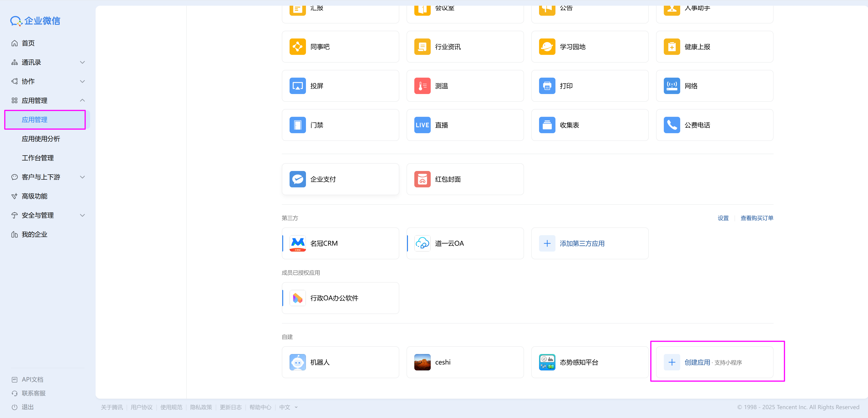Select 应用使用分析 in sidebar
The height and width of the screenshot is (418, 868).
[41, 139]
